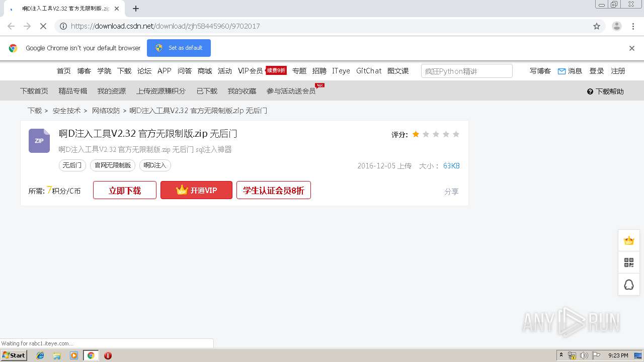Open 我的资源 tab
644x362 pixels.
[112, 91]
